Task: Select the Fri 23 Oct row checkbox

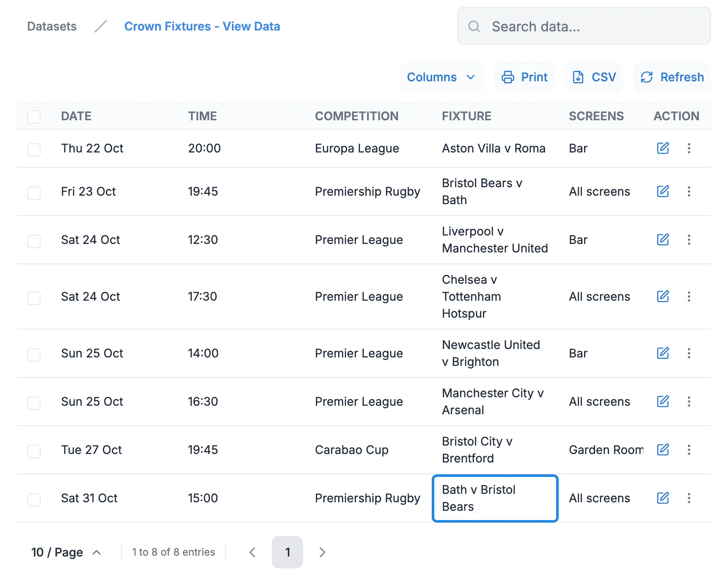Action: (34, 193)
